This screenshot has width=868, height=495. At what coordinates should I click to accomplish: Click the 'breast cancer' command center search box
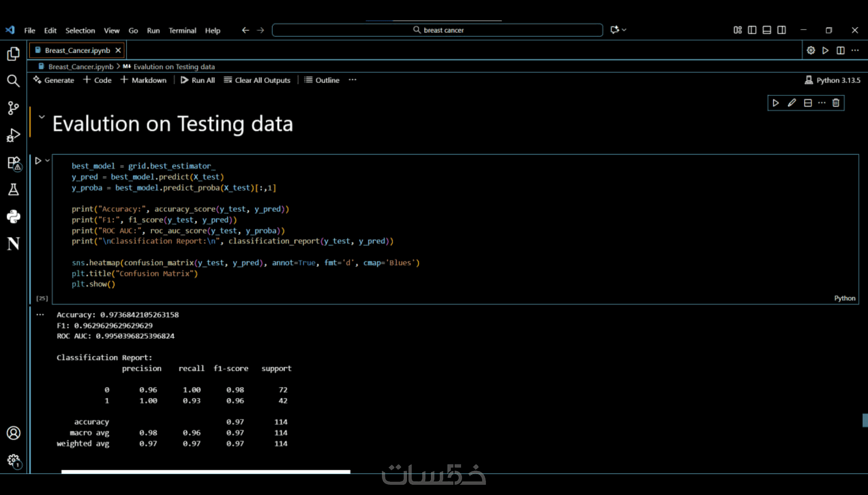[438, 30]
